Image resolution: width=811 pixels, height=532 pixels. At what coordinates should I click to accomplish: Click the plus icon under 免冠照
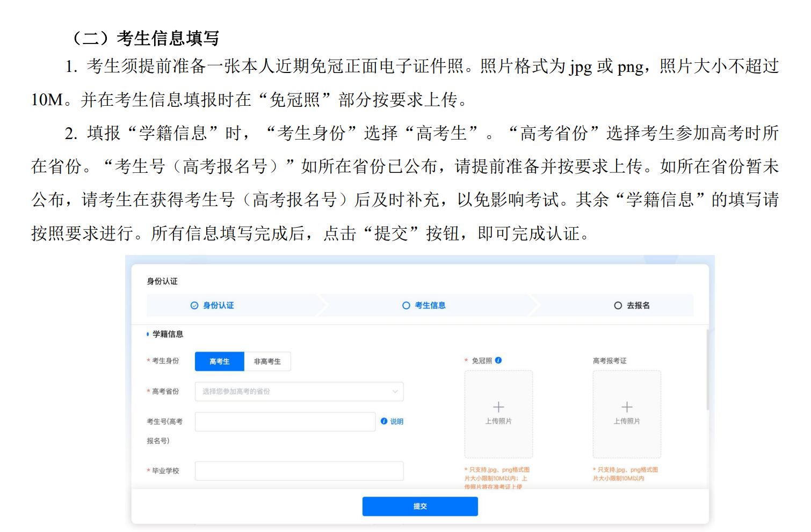coord(498,407)
